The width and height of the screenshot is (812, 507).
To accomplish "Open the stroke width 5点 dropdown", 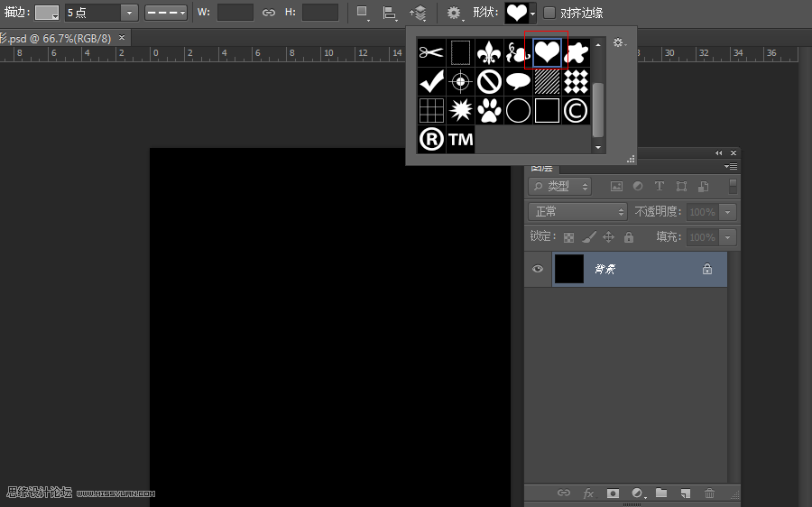I will coord(129,13).
